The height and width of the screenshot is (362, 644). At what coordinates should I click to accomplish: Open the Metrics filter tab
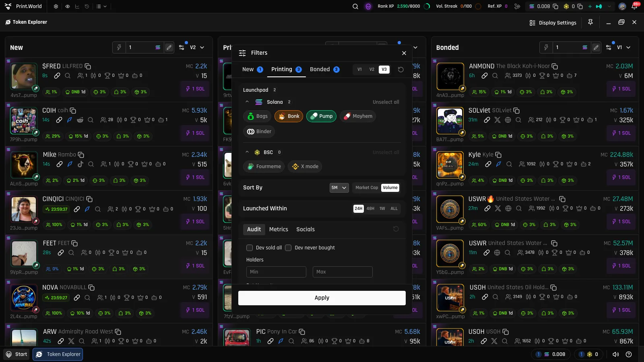(x=279, y=229)
